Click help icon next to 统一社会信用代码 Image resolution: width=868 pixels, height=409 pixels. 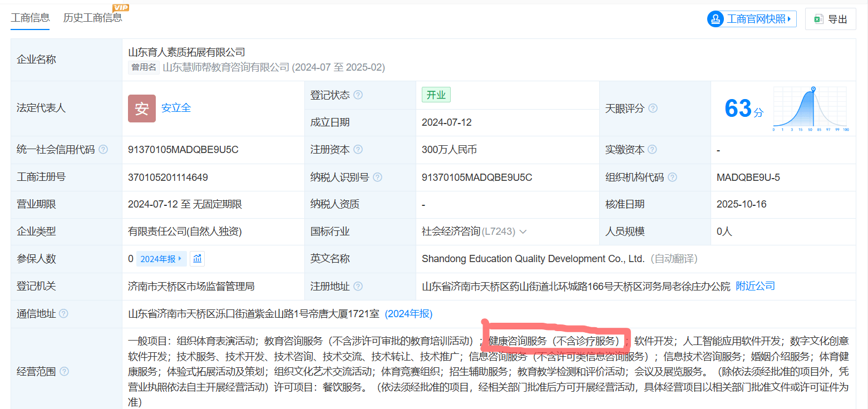[103, 150]
